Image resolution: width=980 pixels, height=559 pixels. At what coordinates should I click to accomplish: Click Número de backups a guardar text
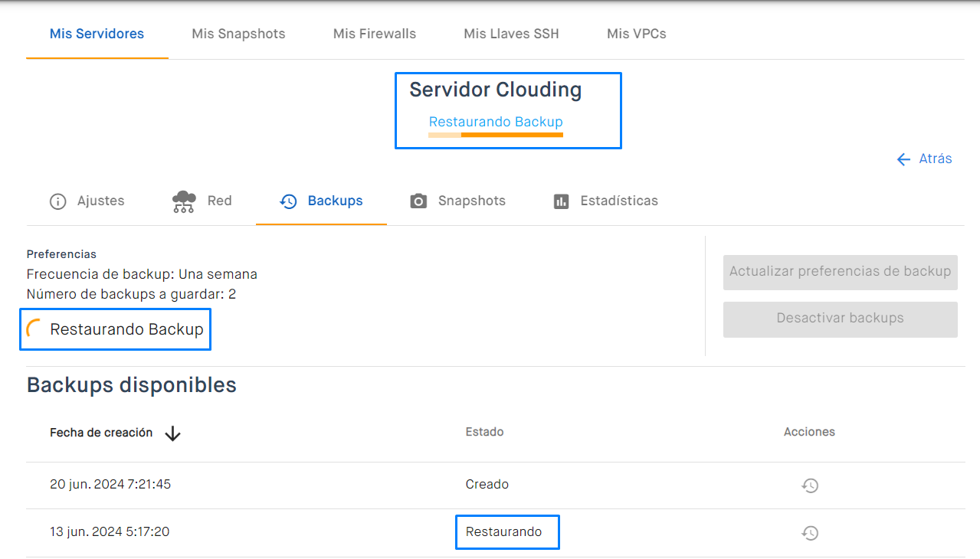131,294
